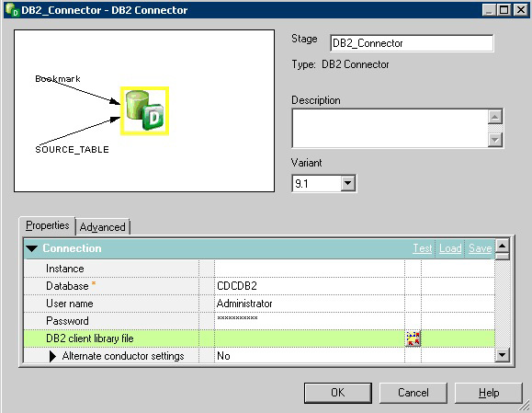The image size is (532, 413).
Task: Click the Password property label
Action: pos(67,321)
